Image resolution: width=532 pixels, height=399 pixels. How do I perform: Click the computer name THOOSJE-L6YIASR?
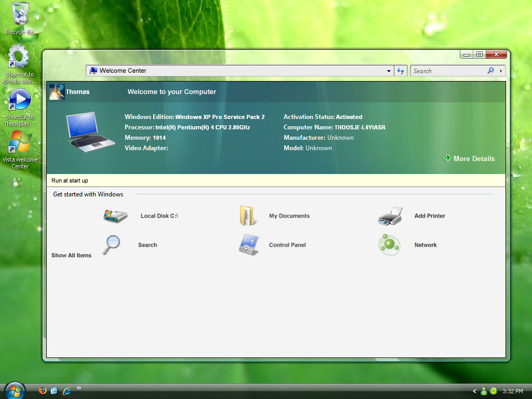pos(360,127)
